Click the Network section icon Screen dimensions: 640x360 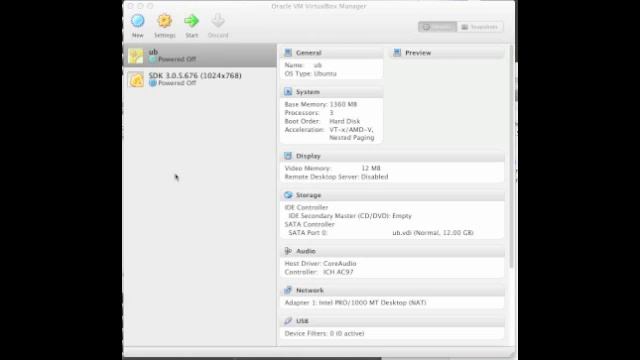[288, 290]
